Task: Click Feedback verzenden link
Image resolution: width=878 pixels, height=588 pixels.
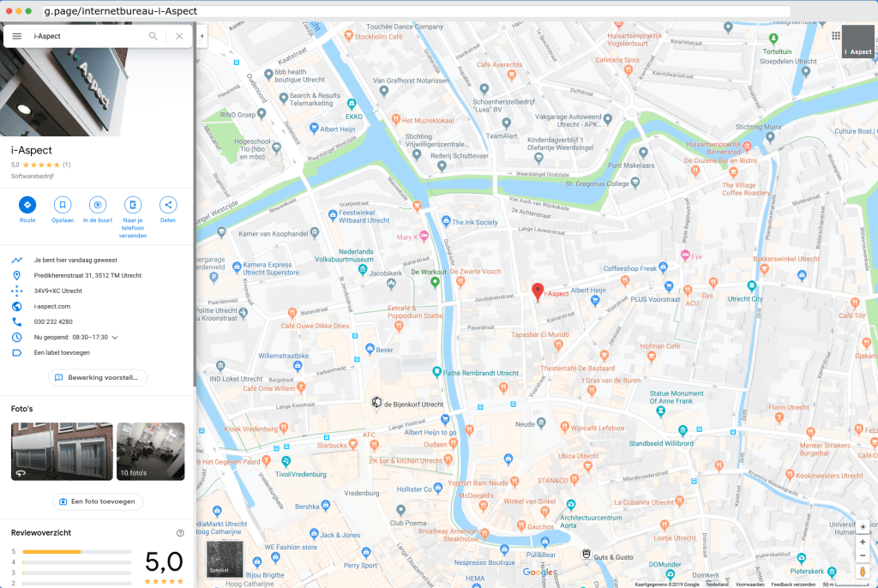Action: [x=793, y=584]
